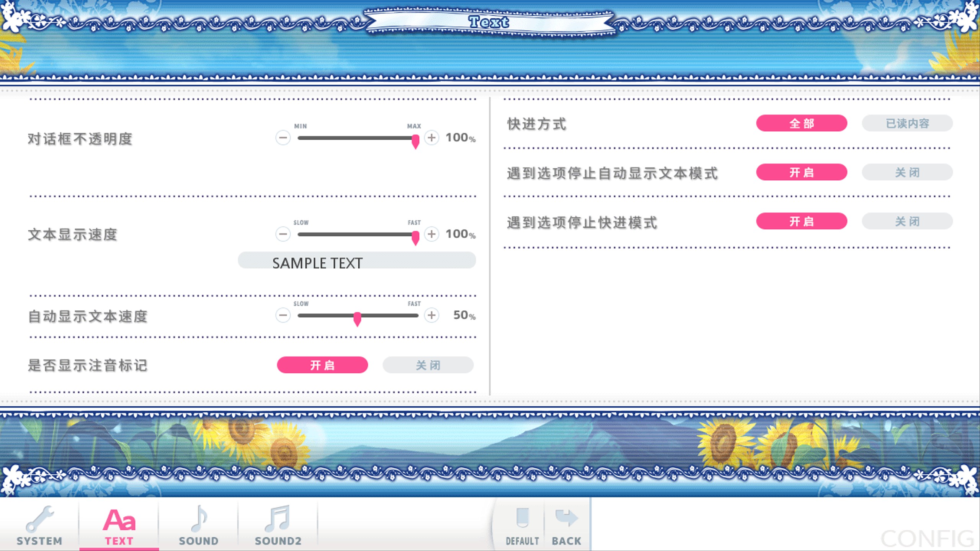The height and width of the screenshot is (551, 980).
Task: Enable stop skip mode at choices (开启)
Action: (802, 221)
